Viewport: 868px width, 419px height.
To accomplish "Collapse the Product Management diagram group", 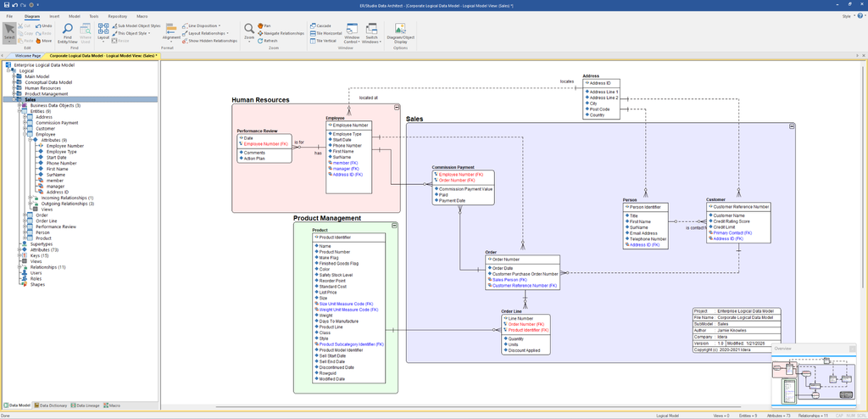I will 394,226.
